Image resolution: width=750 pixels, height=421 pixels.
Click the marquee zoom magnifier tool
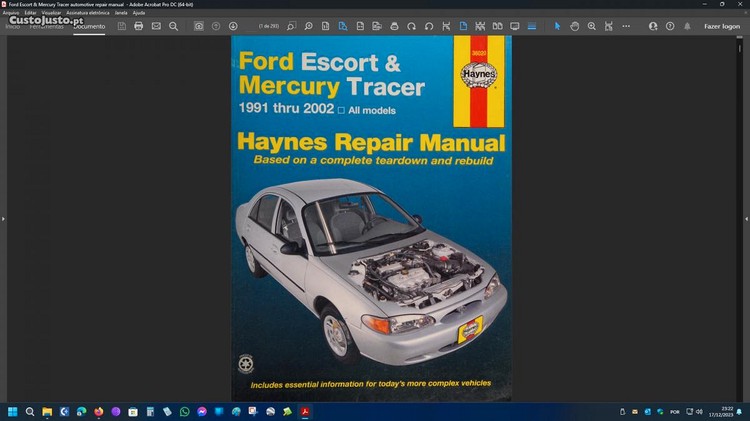pyautogui.click(x=592, y=26)
